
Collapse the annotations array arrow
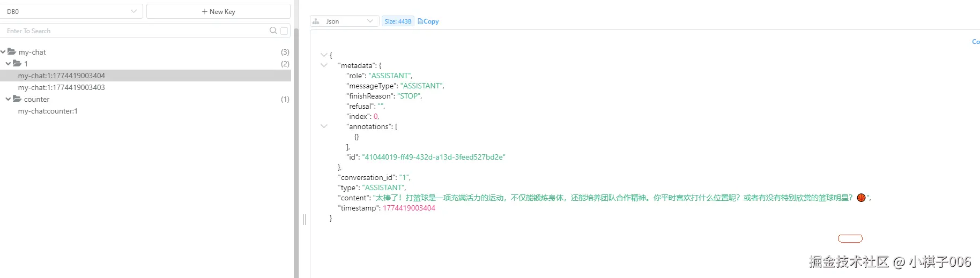coord(324,126)
